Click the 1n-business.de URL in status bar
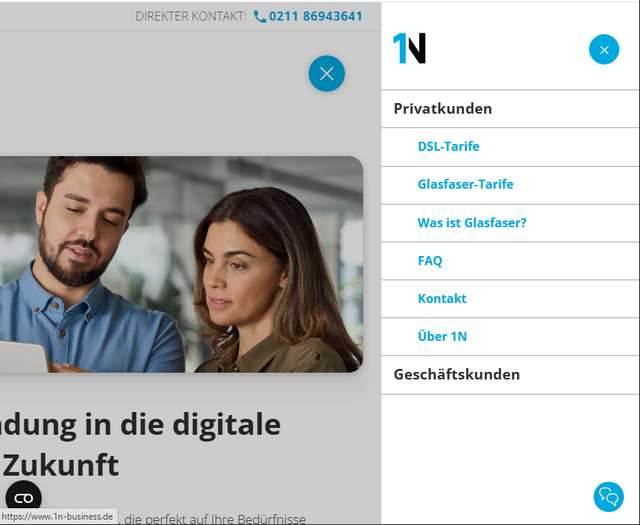Image resolution: width=640 pixels, height=525 pixels. point(57,516)
